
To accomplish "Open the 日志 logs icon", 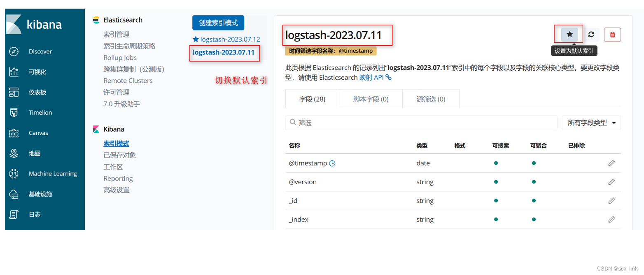I will pyautogui.click(x=14, y=214).
